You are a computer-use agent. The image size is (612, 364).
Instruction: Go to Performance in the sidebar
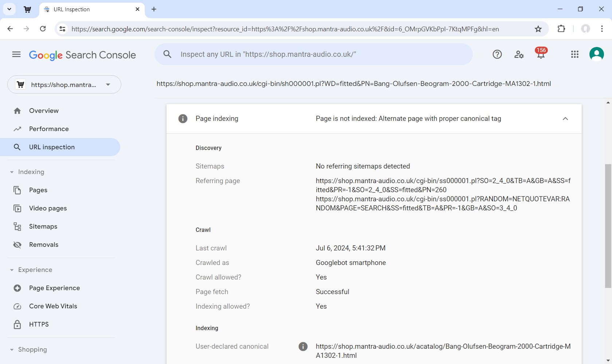(x=49, y=129)
